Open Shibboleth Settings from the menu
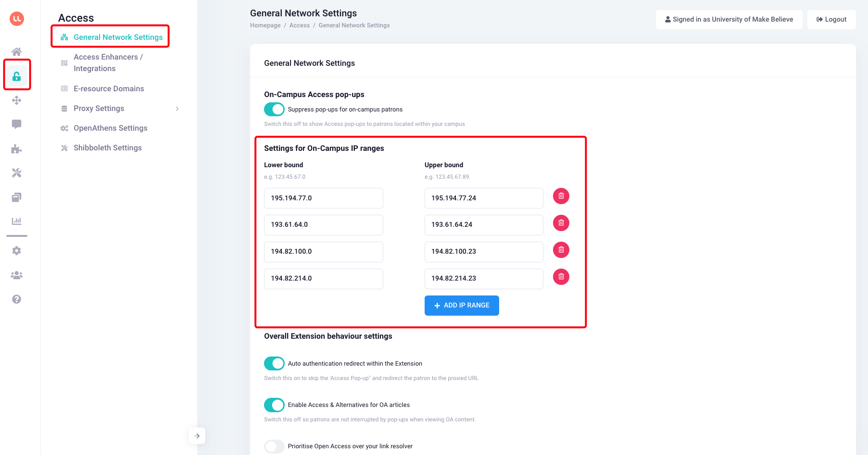 click(x=107, y=148)
